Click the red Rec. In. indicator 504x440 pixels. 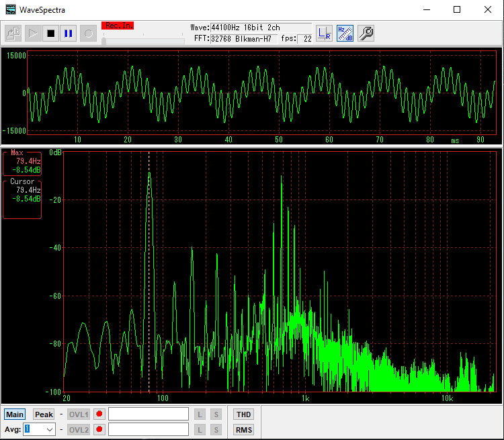(118, 26)
